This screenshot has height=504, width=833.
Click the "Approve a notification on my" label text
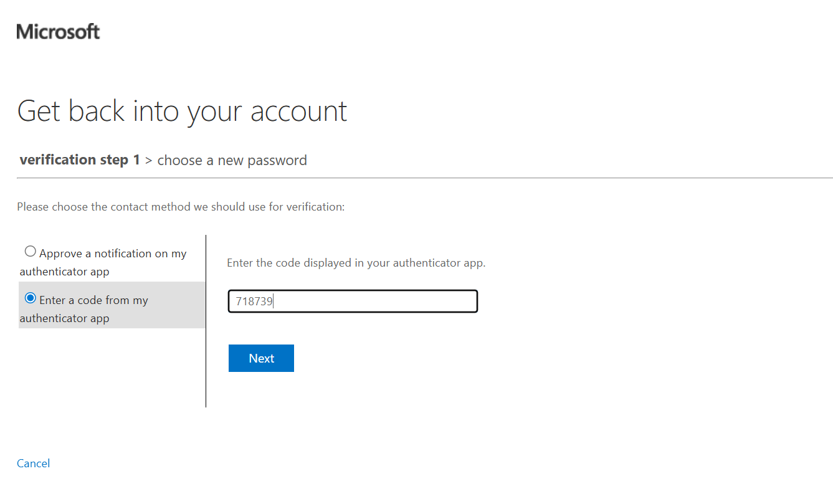pyautogui.click(x=113, y=254)
